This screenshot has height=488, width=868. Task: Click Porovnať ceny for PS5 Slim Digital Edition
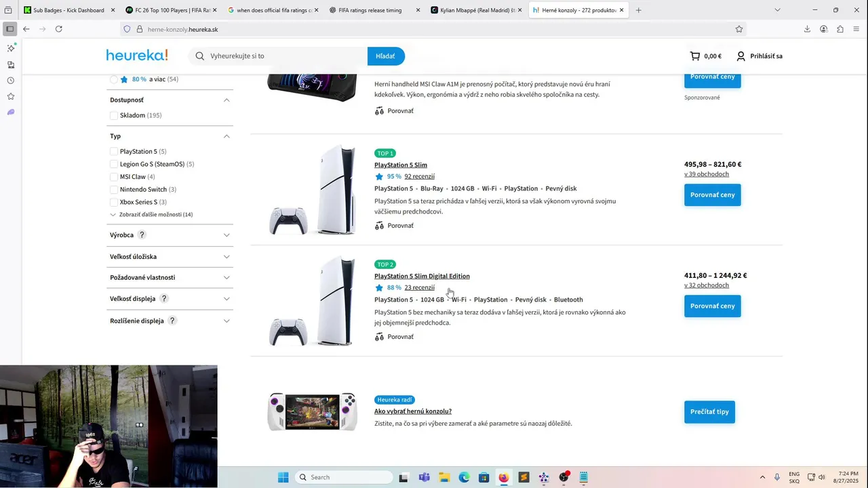pyautogui.click(x=712, y=306)
